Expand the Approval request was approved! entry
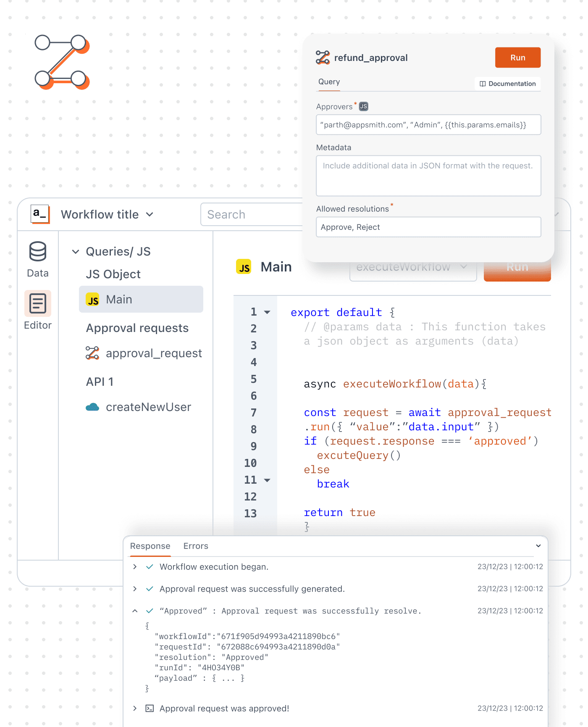Viewport: 588px width, 727px height. coord(134,709)
